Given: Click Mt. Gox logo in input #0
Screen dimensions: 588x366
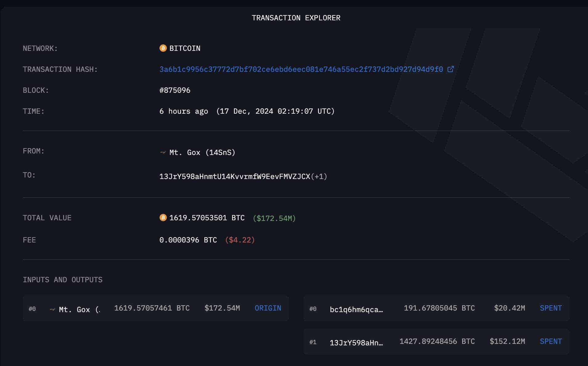Looking at the screenshot, I should tap(52, 309).
